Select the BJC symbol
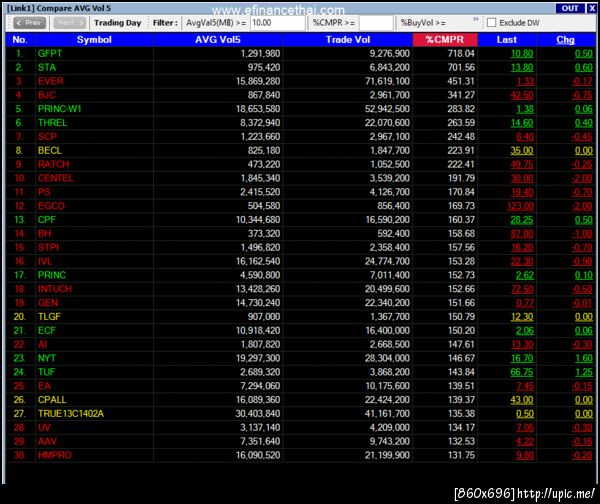 pos(47,95)
